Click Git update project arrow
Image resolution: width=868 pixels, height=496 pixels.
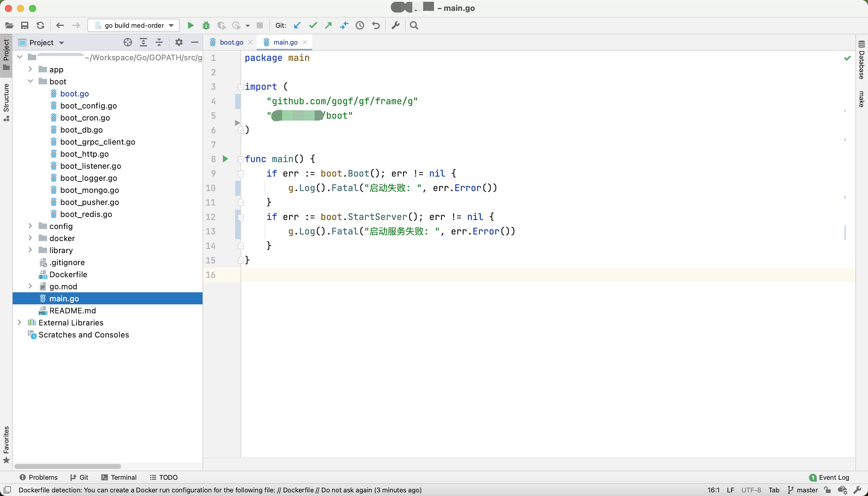297,26
